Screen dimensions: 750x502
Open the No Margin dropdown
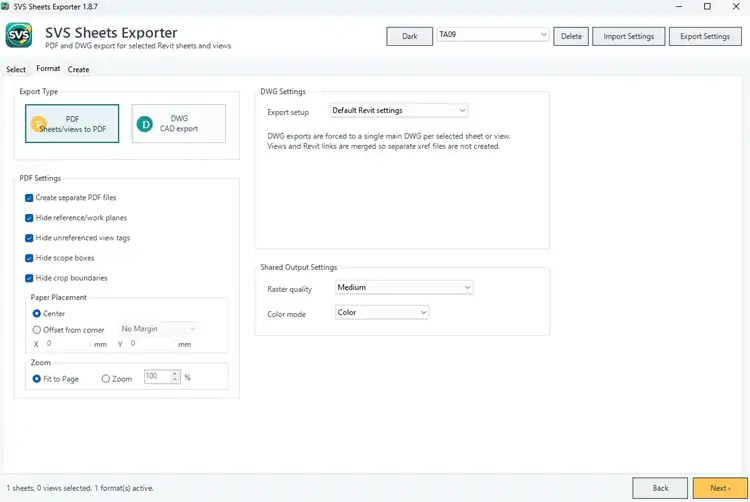[158, 329]
